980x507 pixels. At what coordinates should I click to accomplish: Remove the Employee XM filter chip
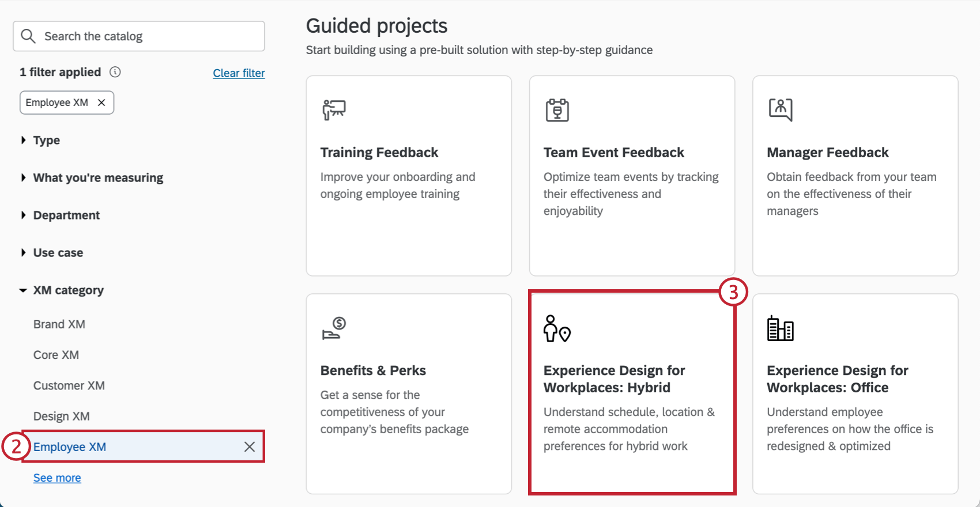[101, 103]
